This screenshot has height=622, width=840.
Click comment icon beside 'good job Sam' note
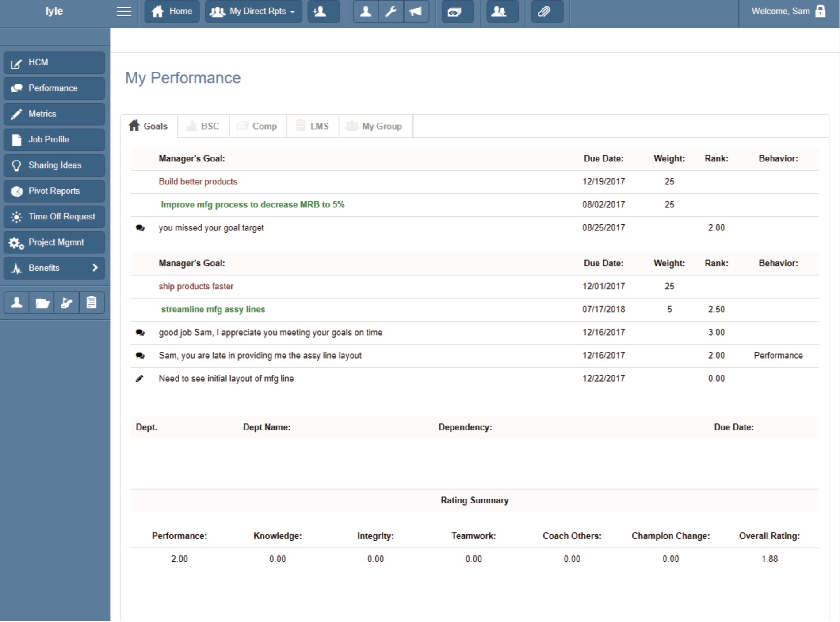point(140,333)
